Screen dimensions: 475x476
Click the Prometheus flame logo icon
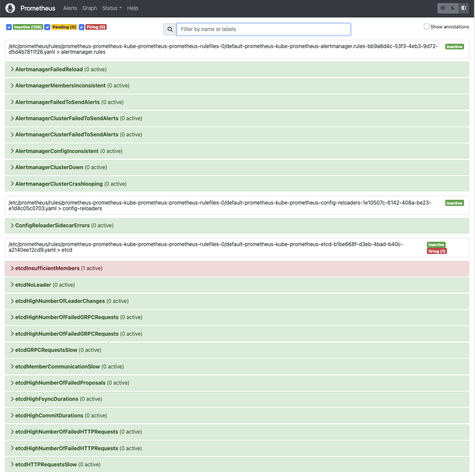[x=10, y=8]
